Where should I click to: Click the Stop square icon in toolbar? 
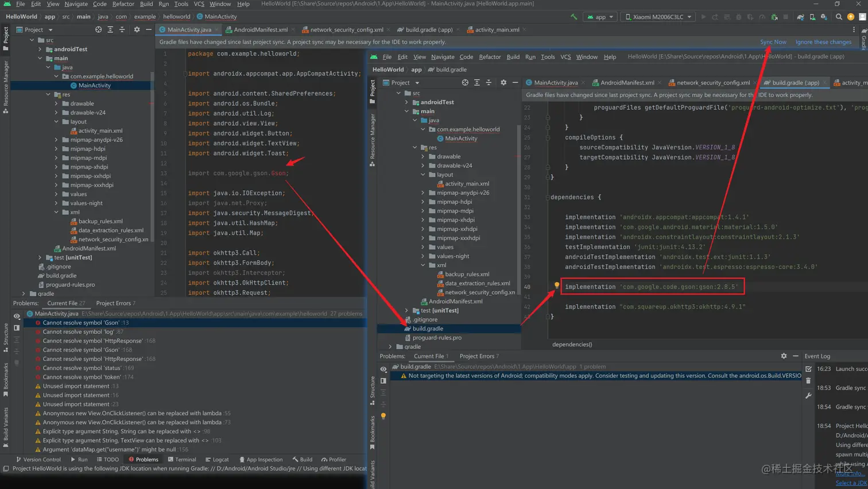[786, 17]
